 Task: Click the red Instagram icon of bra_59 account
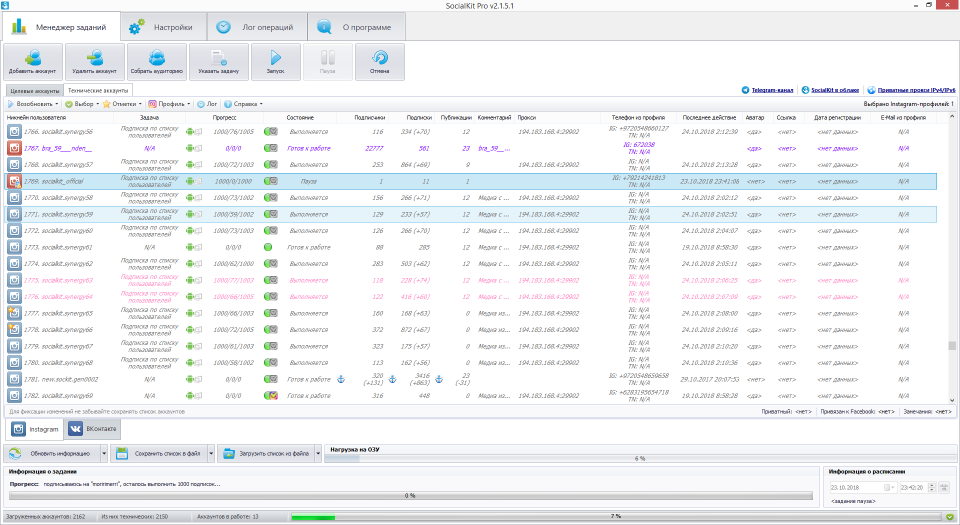point(14,148)
